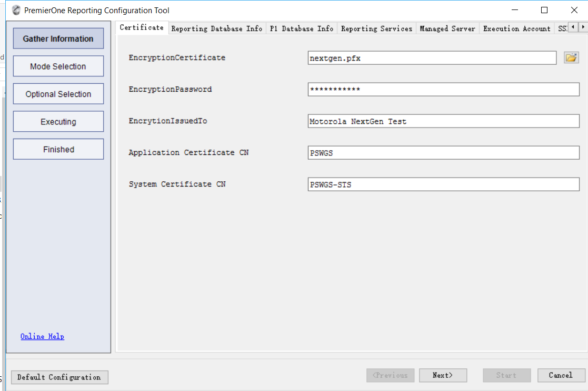Open the Online Help link
Image resolution: width=588 pixels, height=391 pixels.
[x=42, y=337]
